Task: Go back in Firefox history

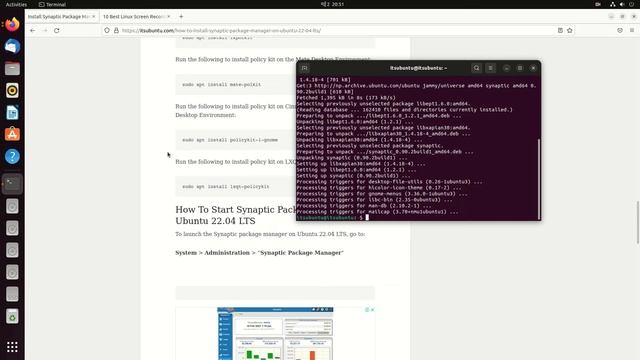Action: click(x=33, y=31)
